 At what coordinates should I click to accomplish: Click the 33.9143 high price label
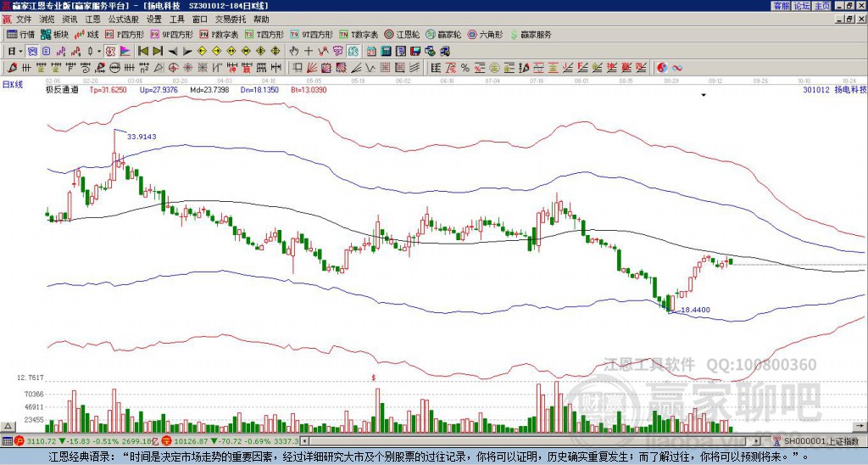point(142,137)
